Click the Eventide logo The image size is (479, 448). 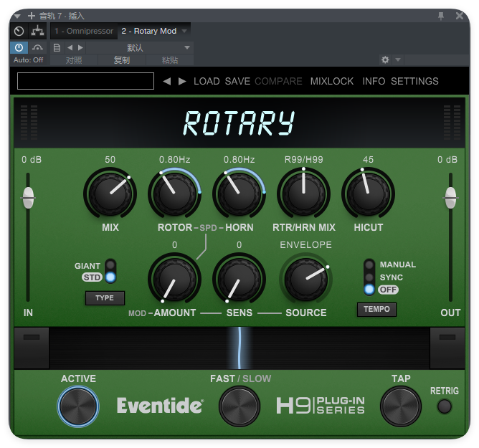click(x=160, y=406)
